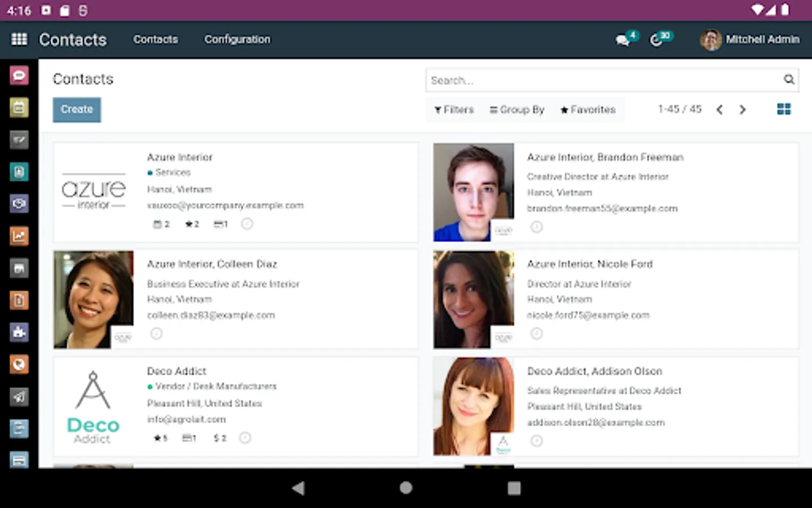Open the orange globe Website app in sidebar
Screen dimensions: 812x508
pyautogui.click(x=19, y=365)
